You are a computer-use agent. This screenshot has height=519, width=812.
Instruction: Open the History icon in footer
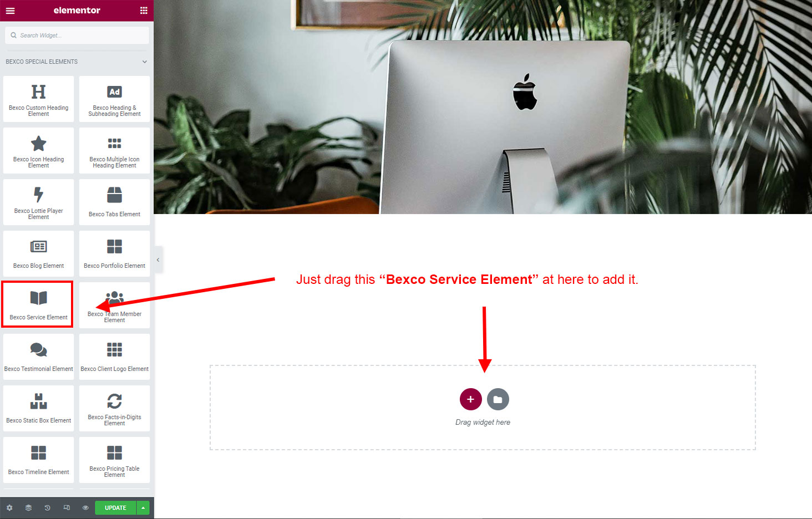pyautogui.click(x=47, y=508)
